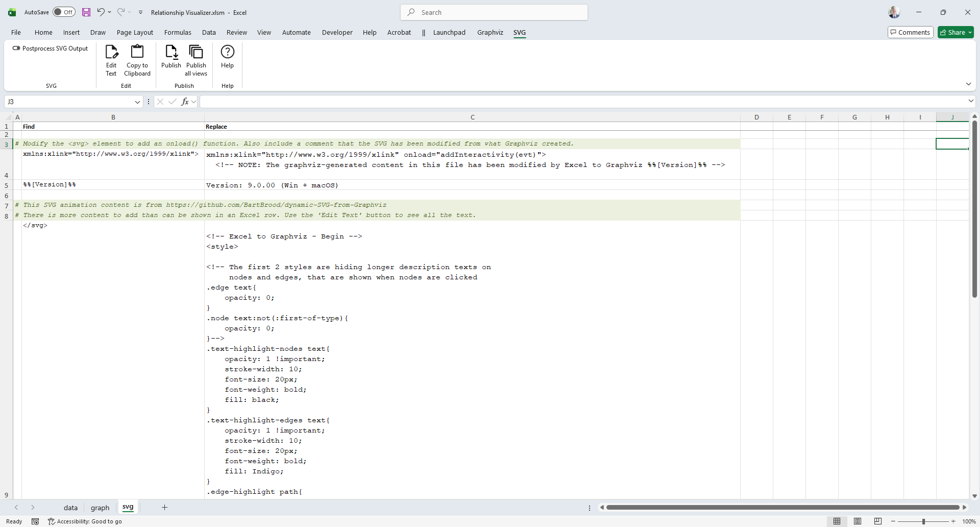The image size is (980, 527).
Task: Click Copy to Clipboard icon
Action: [137, 52]
